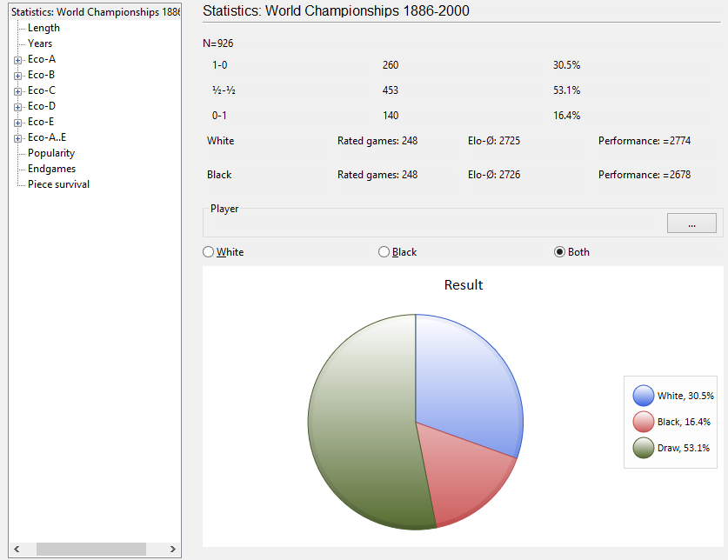
Task: Select the root Statistics World Championships node
Action: 95,12
